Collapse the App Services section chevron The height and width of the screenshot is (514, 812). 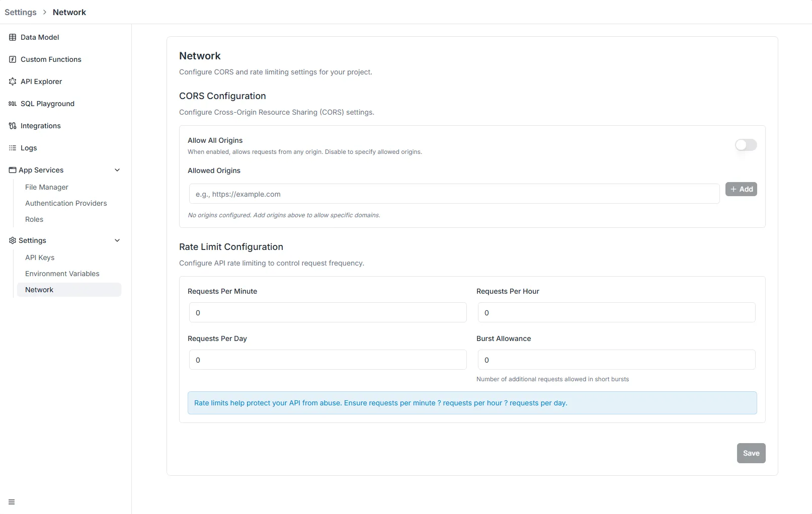point(117,170)
